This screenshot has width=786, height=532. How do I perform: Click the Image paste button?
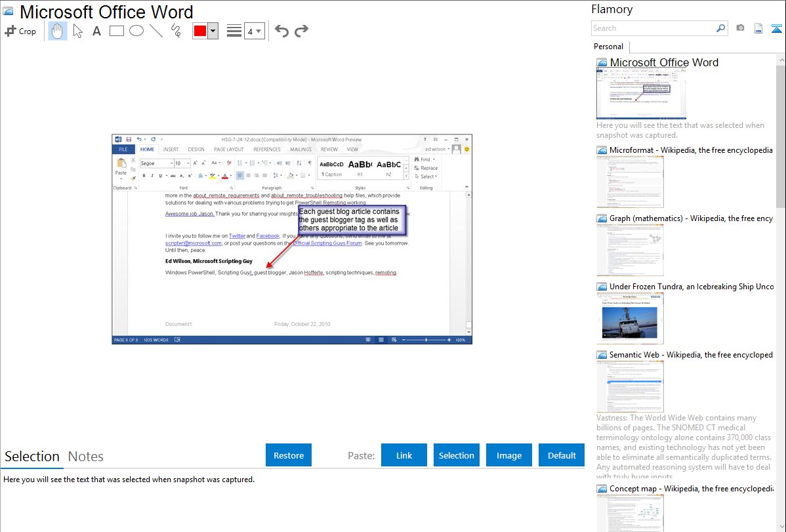coord(509,455)
